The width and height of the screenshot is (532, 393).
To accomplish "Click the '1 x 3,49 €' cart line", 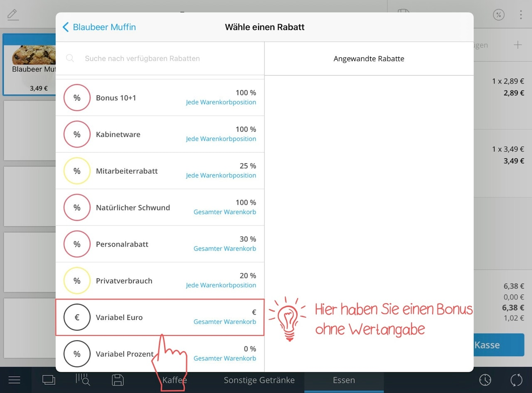I will (508, 149).
